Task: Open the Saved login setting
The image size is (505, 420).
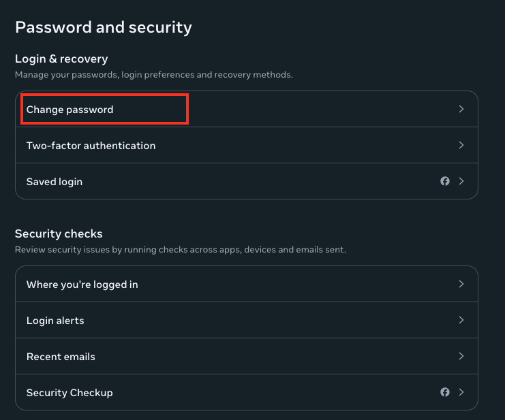Action: coord(55,182)
